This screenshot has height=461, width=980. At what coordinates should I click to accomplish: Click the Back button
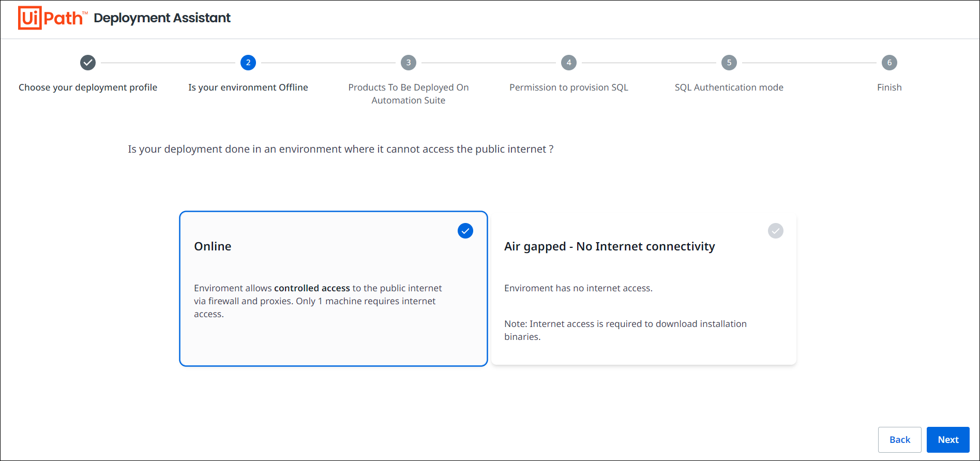point(900,440)
